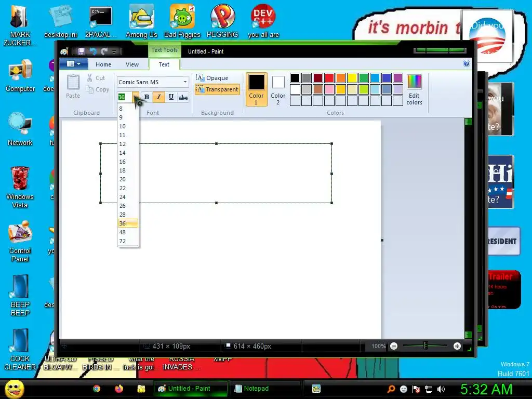Toggle Strikethrough text formatting
The image size is (532, 399).
tap(183, 97)
